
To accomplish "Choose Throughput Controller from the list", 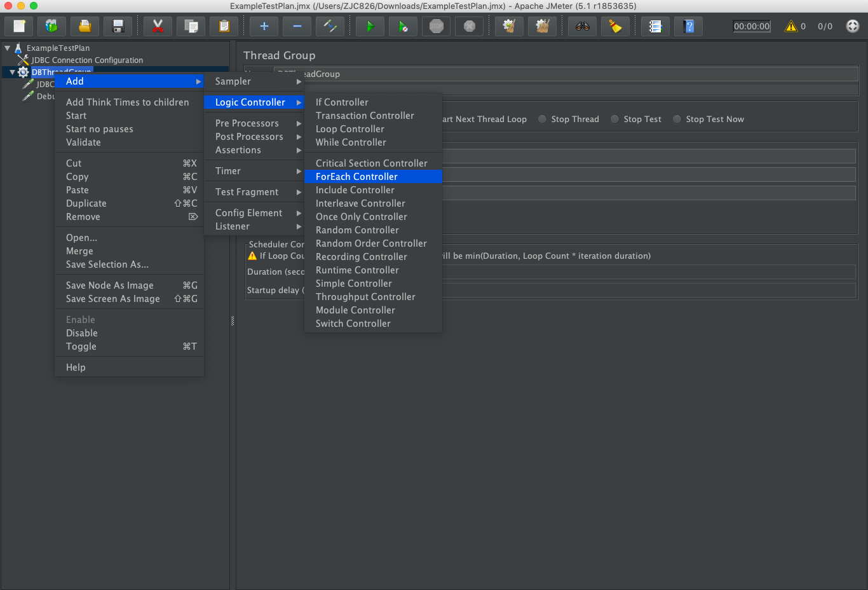I will (x=373, y=297).
